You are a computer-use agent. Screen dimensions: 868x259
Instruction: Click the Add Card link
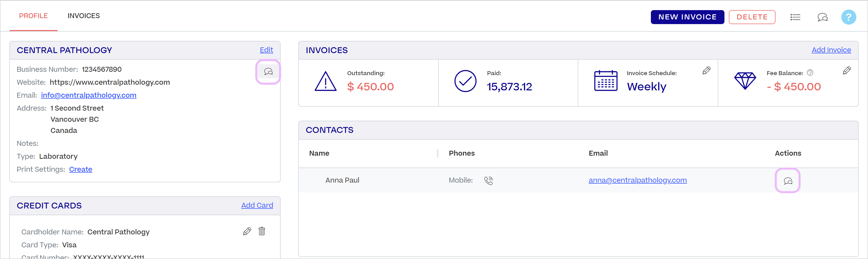pos(257,205)
